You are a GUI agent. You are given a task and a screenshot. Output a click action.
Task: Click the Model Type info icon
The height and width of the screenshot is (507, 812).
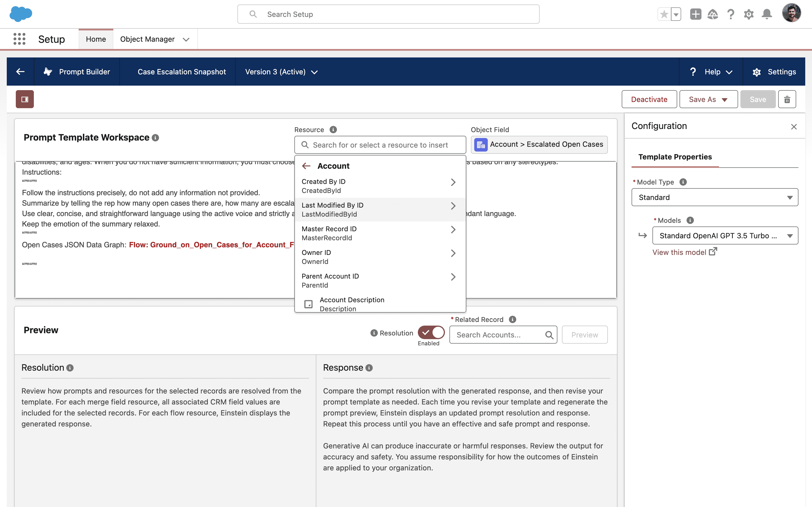tap(683, 182)
